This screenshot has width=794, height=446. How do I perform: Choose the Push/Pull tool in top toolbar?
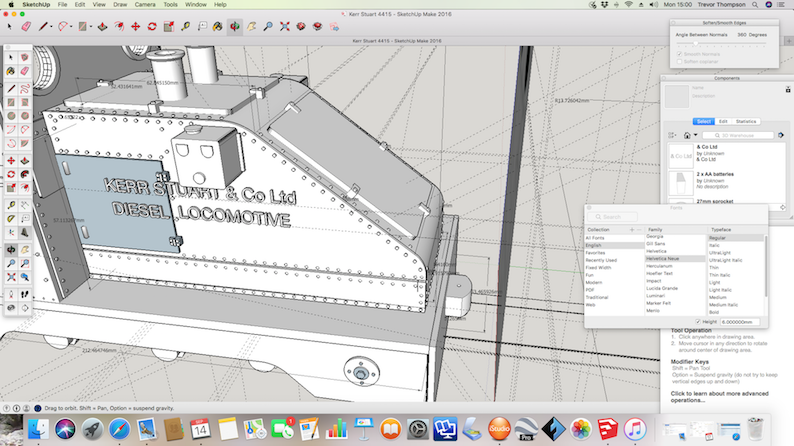[102, 26]
